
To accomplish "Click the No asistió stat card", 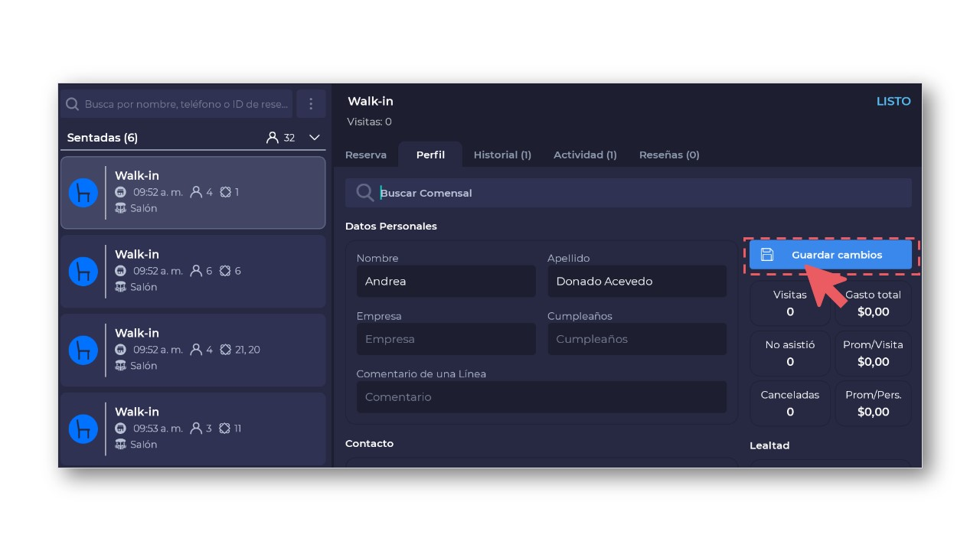I will pos(790,354).
